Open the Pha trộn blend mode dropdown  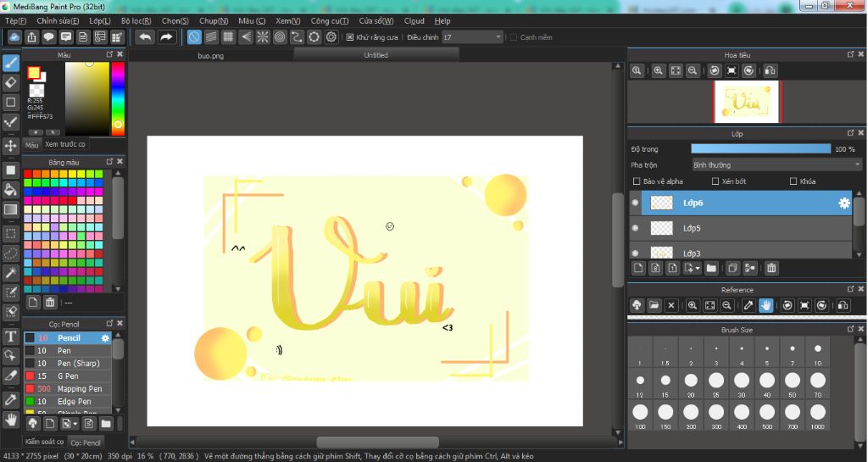(x=776, y=165)
